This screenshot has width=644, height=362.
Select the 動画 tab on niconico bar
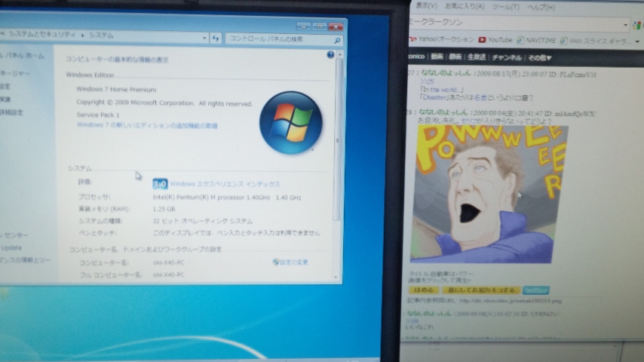[437, 57]
